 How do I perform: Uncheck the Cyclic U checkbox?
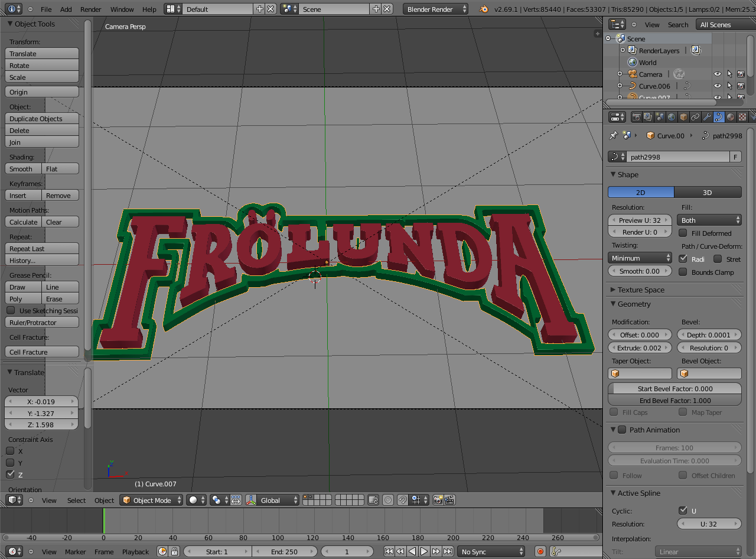coord(683,511)
